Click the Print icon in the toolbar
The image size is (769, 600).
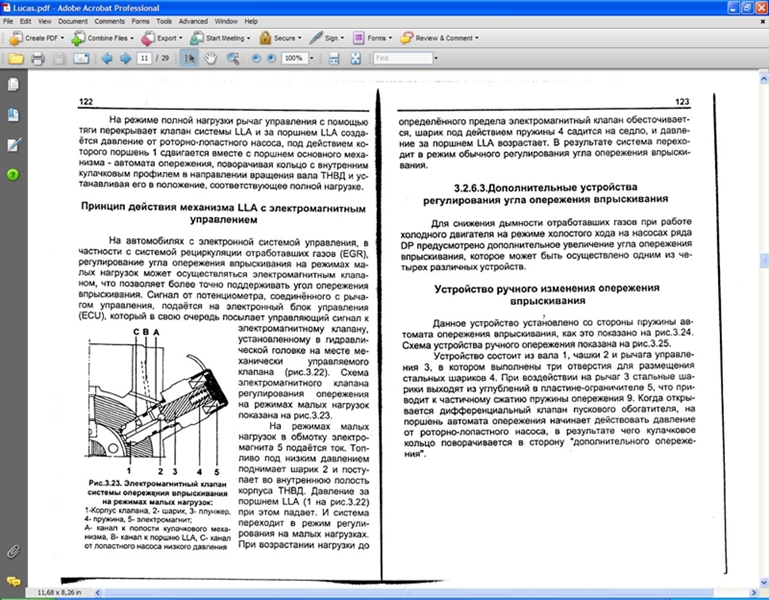pos(37,59)
